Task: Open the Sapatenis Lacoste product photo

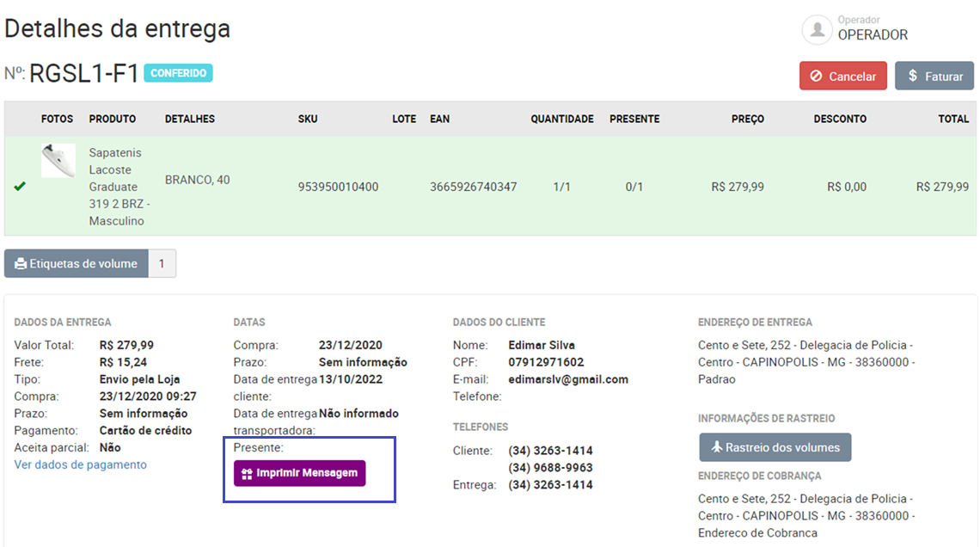Action: [x=58, y=161]
